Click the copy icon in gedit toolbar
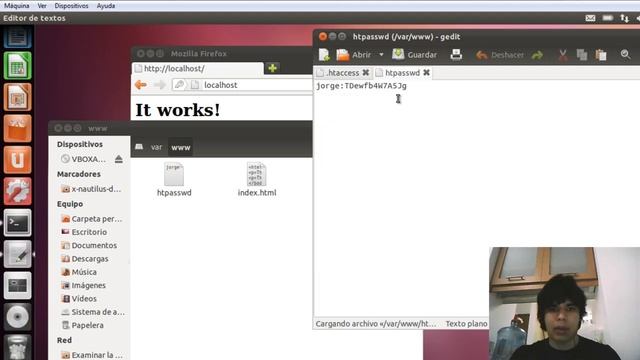 pos(582,55)
